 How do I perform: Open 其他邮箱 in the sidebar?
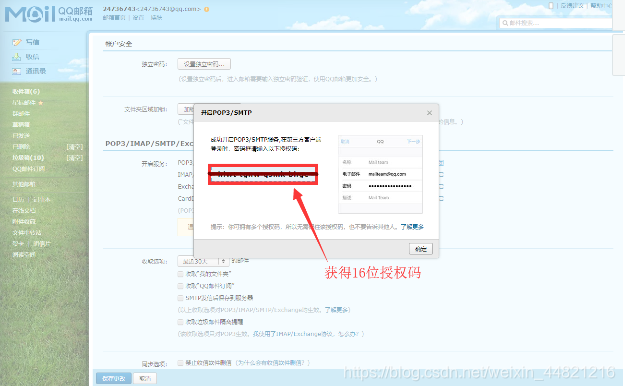tap(24, 185)
